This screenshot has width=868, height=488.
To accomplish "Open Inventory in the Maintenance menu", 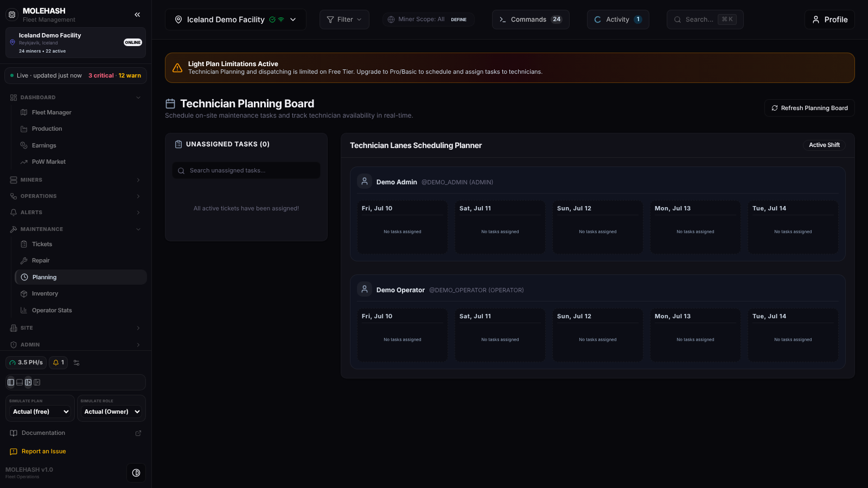I will point(81,294).
